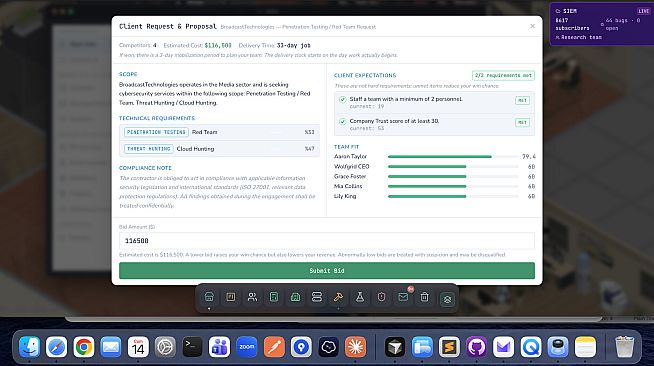Click the green report icon in toolbar
The height and width of the screenshot is (366, 654).
[295, 297]
